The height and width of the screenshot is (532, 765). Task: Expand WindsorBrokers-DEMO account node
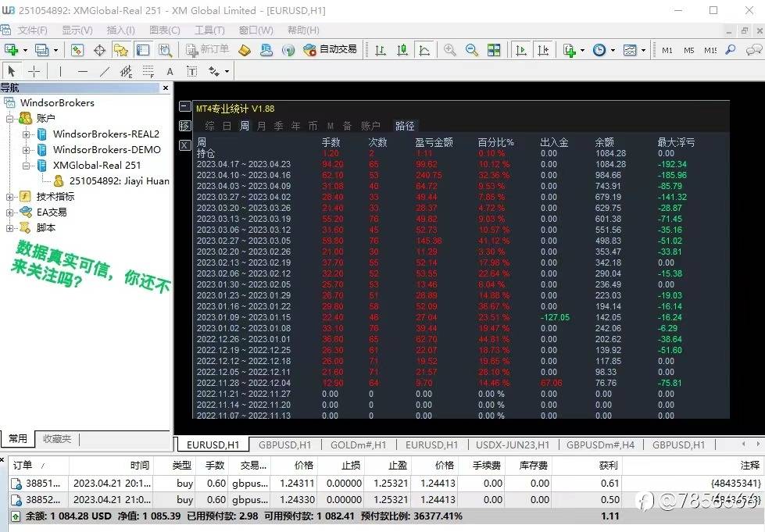26,150
